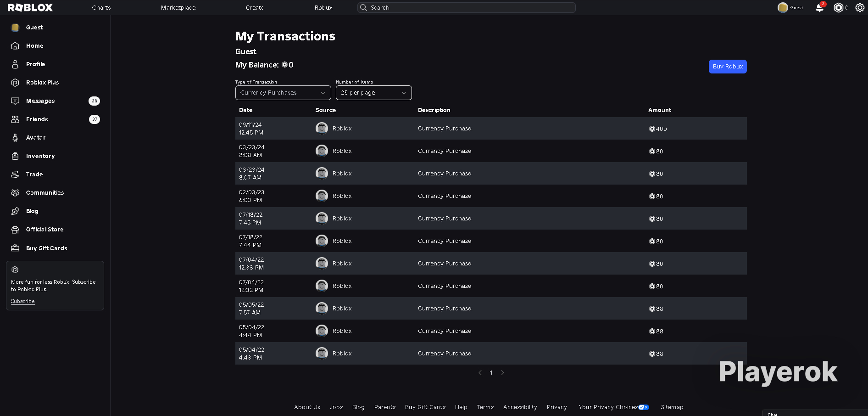
Task: Toggle Your Privacy Choices switch icon
Action: coord(644,407)
